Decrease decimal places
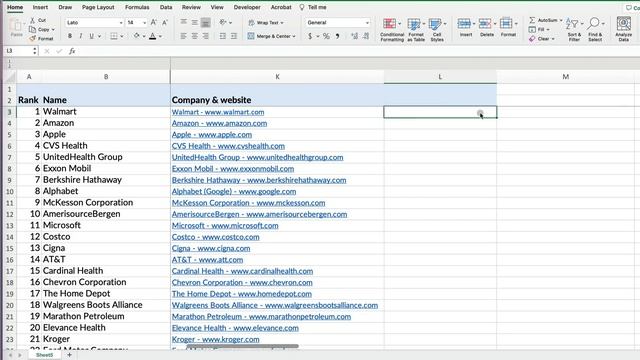Image resolution: width=640 pixels, height=360 pixels. (x=366, y=36)
